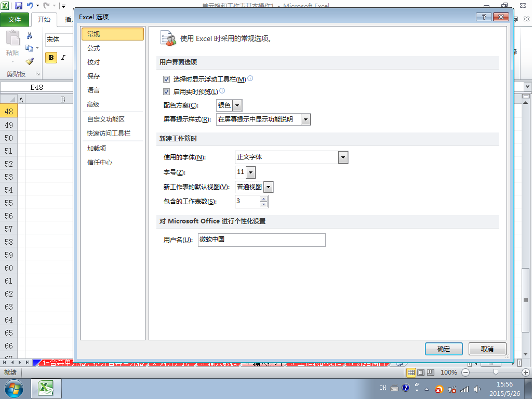Click the Save icon in quick access toolbar

pyautogui.click(x=18, y=6)
